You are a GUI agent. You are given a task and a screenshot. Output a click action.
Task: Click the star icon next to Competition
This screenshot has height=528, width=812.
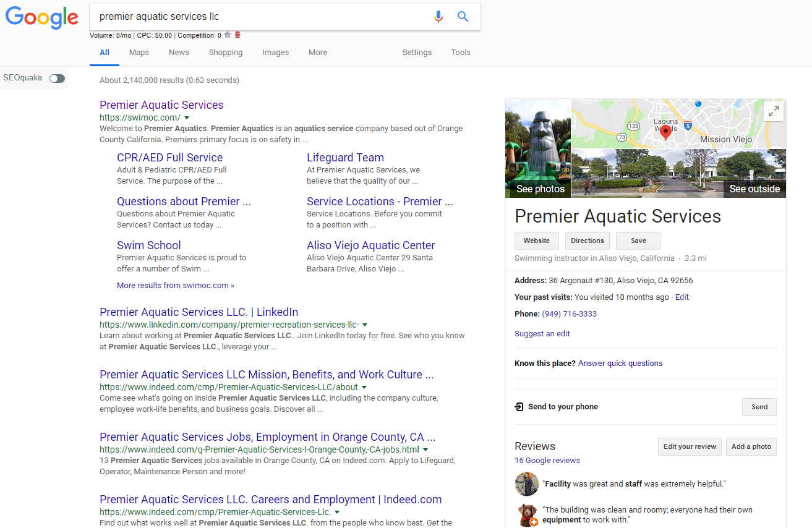point(228,35)
